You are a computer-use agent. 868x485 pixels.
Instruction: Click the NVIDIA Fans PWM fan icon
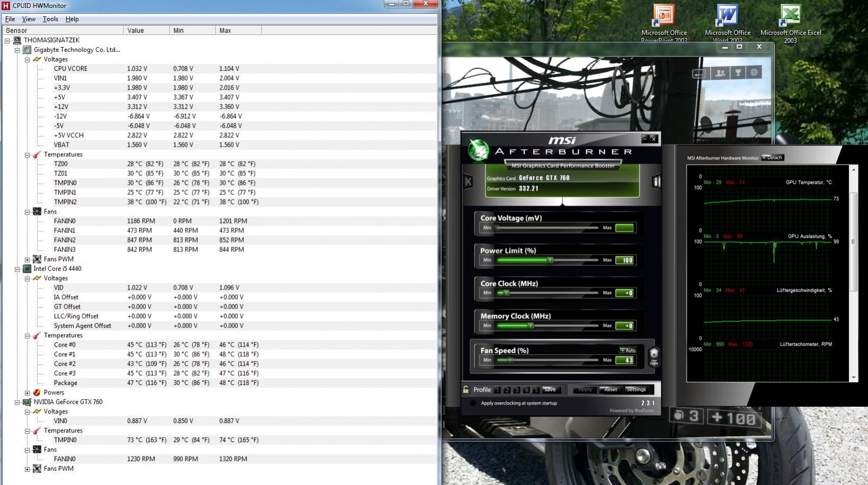[37, 469]
